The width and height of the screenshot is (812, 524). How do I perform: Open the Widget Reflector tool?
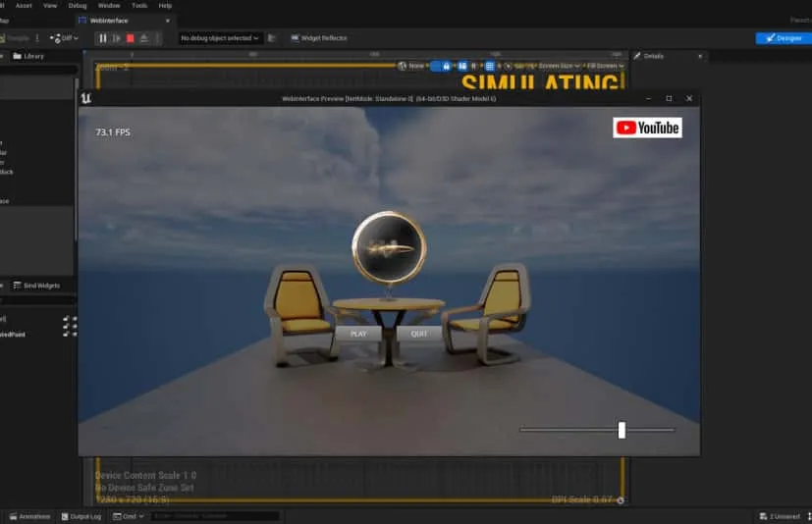coord(319,38)
